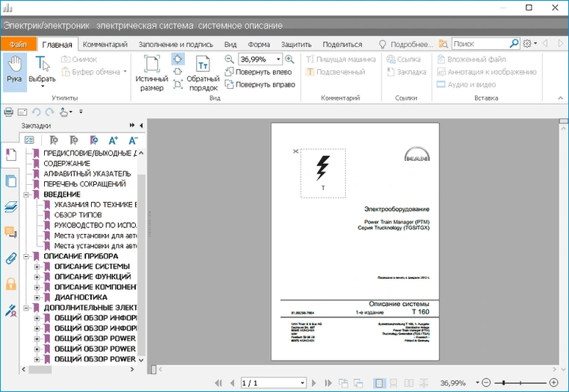The height and width of the screenshot is (392, 569).
Task: Open the Layers sidebar icon
Action: (11, 206)
